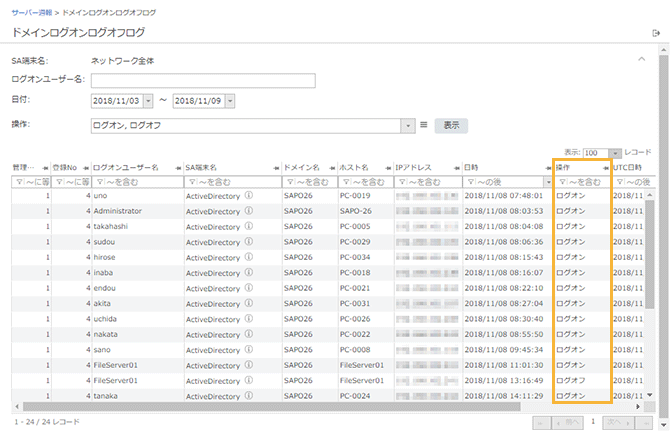Open the 表示 100 records dropdown
Screen dimensions: 670x431
pyautogui.click(x=615, y=153)
